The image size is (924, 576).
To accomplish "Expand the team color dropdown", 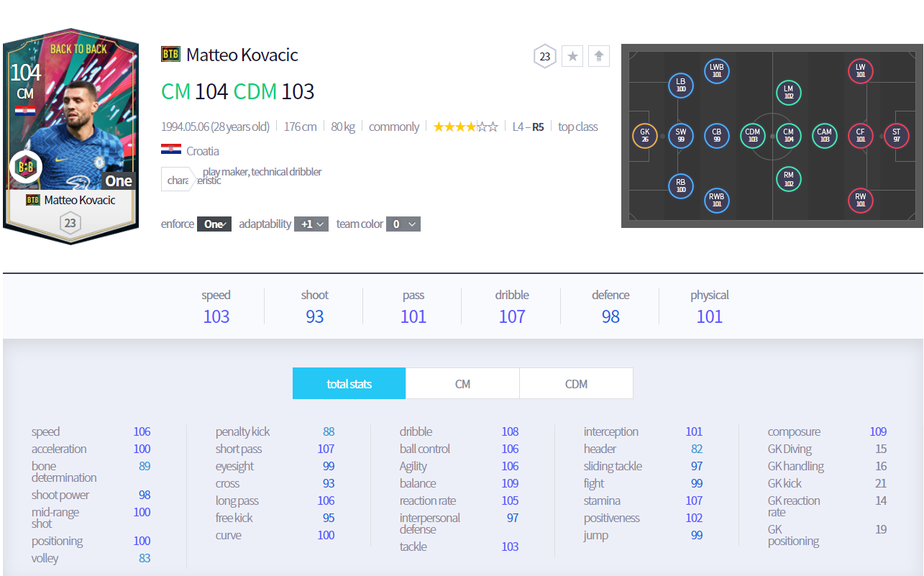I will pyautogui.click(x=403, y=224).
